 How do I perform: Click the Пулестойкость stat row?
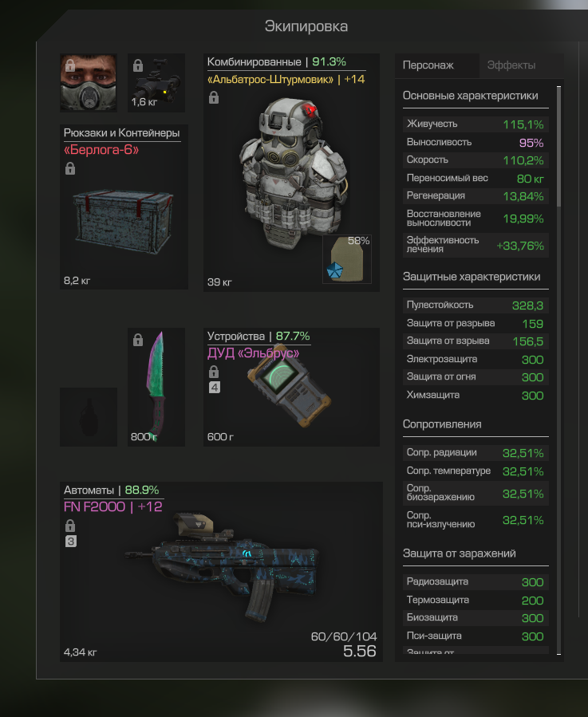pyautogui.click(x=476, y=305)
